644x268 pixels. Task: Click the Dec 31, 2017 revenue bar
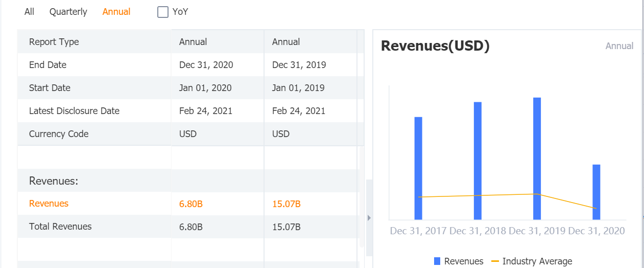pos(418,169)
